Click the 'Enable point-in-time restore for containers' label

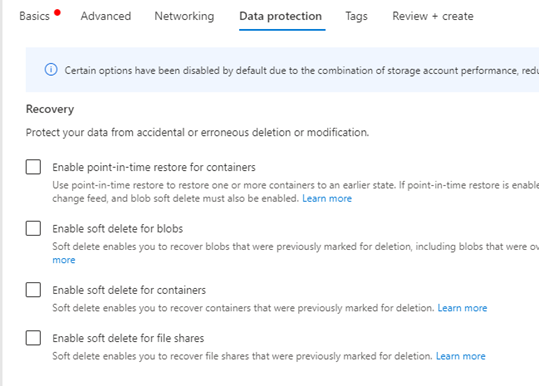[154, 167]
